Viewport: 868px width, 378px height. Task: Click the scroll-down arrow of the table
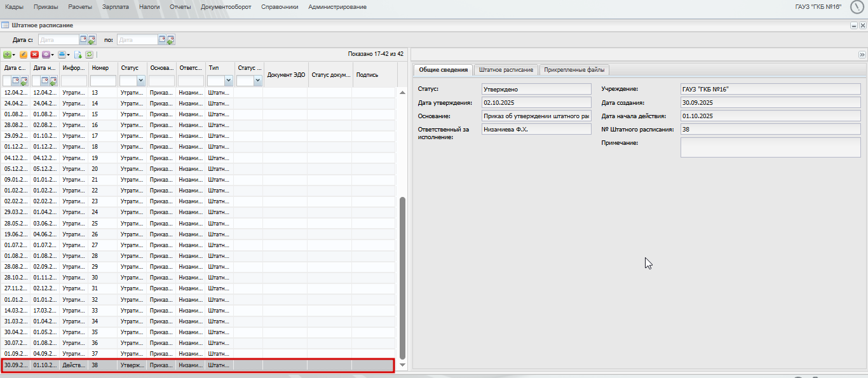pyautogui.click(x=402, y=365)
